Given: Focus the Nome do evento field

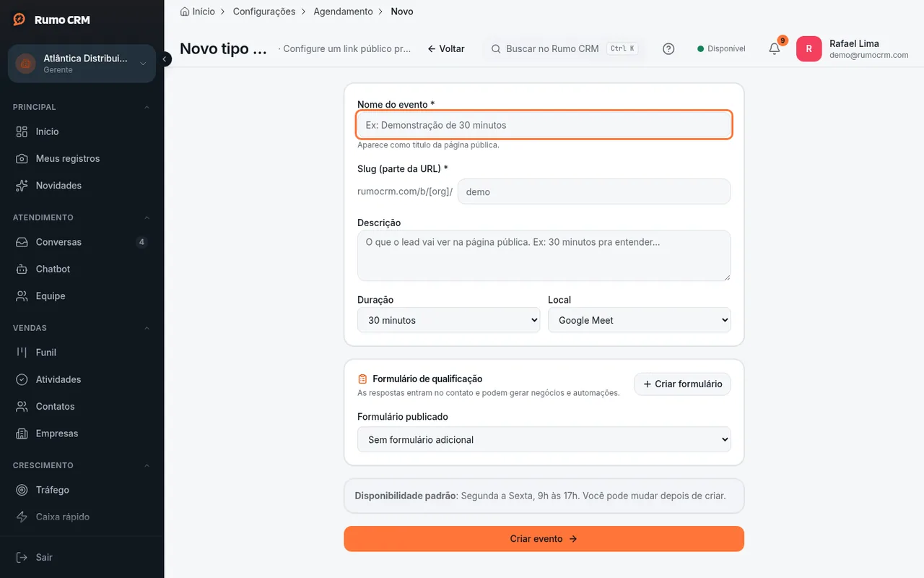Looking at the screenshot, I should (544, 125).
